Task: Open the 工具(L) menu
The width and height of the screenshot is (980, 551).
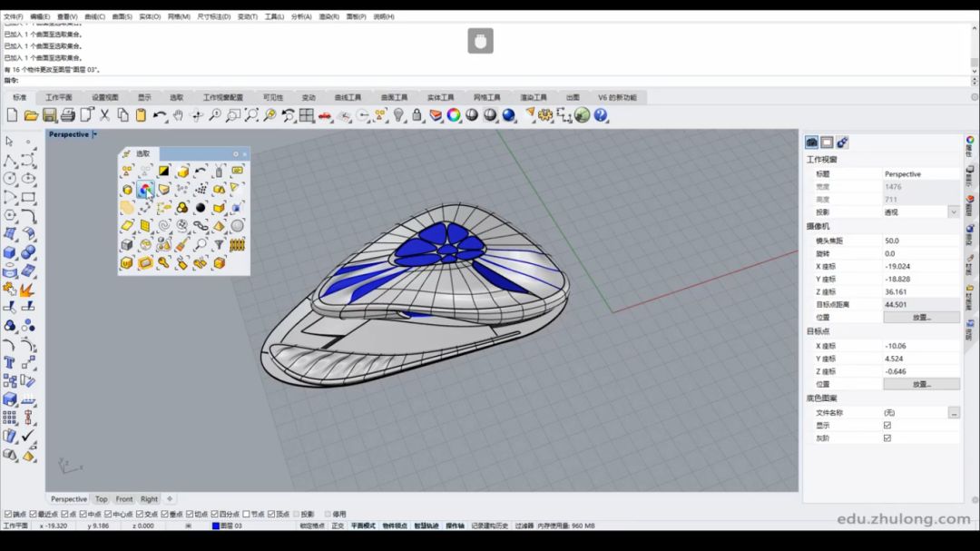Action: (274, 17)
